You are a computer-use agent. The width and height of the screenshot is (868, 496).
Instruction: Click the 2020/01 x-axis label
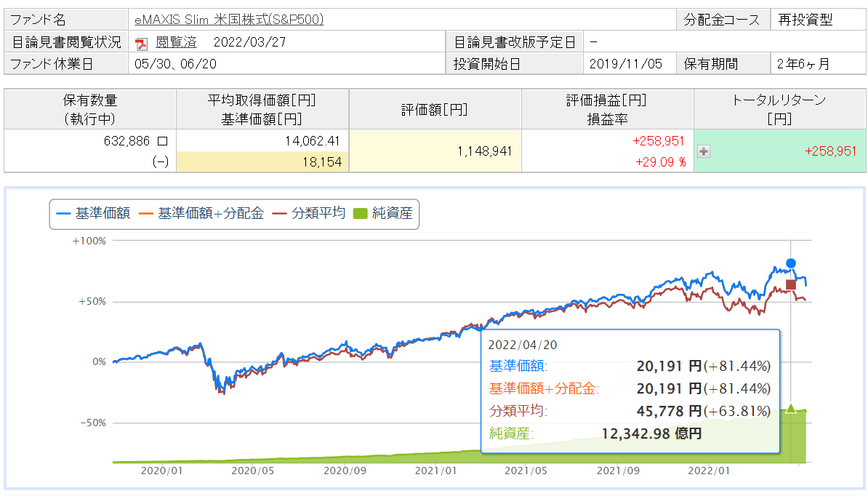tap(161, 471)
